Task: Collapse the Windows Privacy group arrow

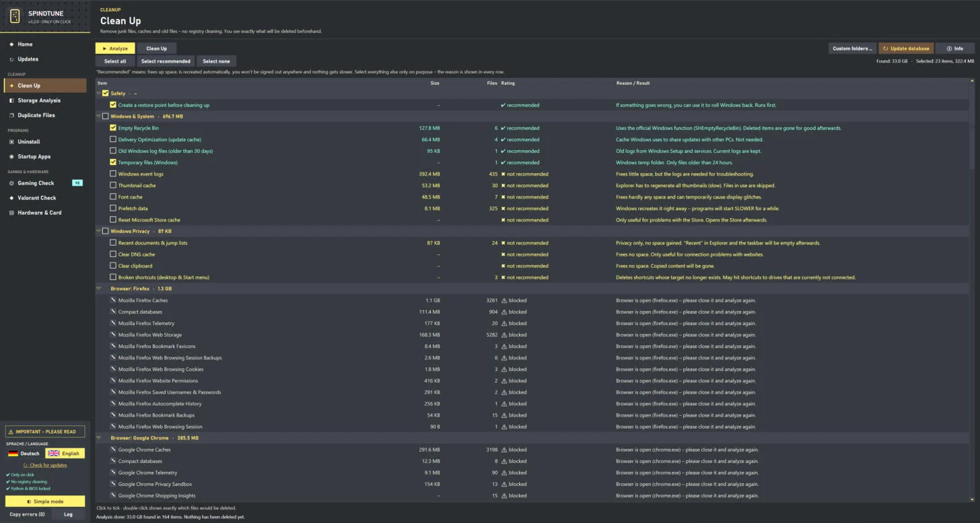Action: coord(99,231)
